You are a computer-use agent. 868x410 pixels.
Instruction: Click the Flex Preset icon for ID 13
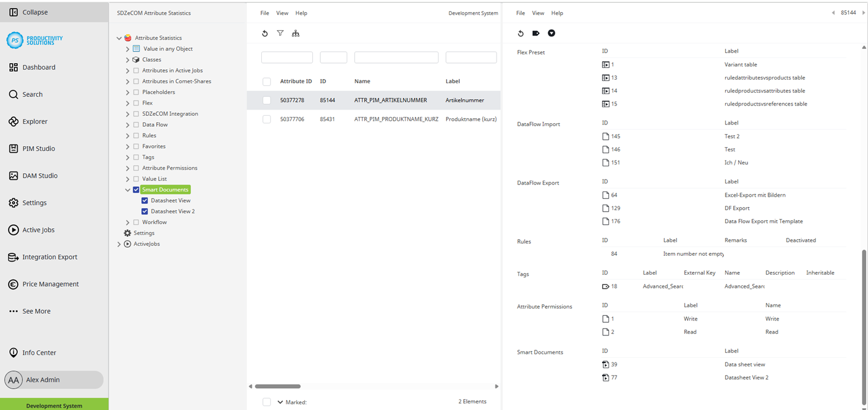[x=606, y=77]
